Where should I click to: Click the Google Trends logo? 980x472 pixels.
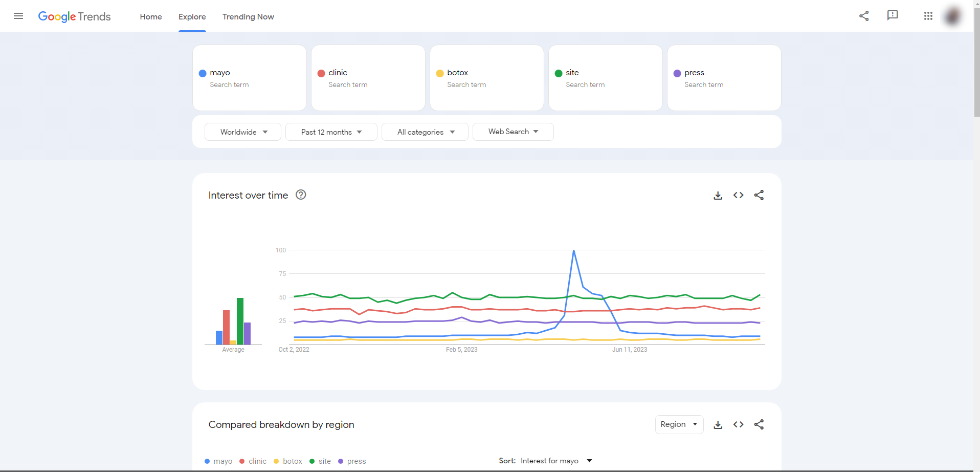coord(74,16)
